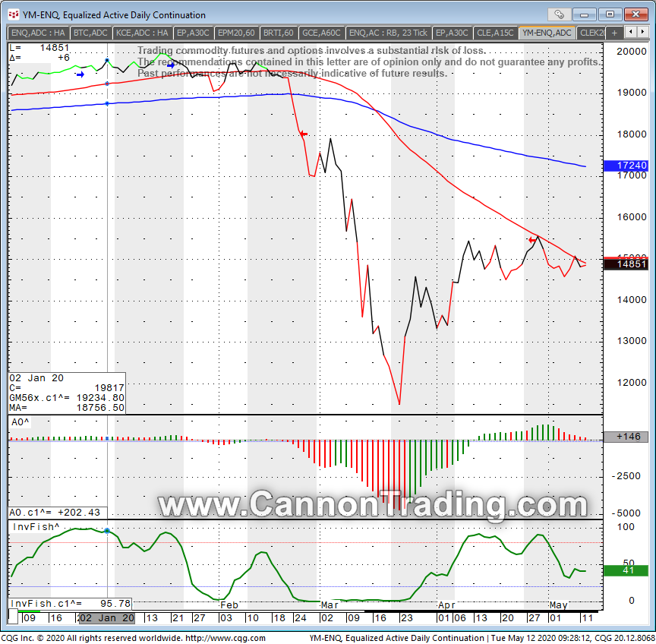
Task: Click the InvFish.c1^= 95.78 readout
Action: [71, 604]
